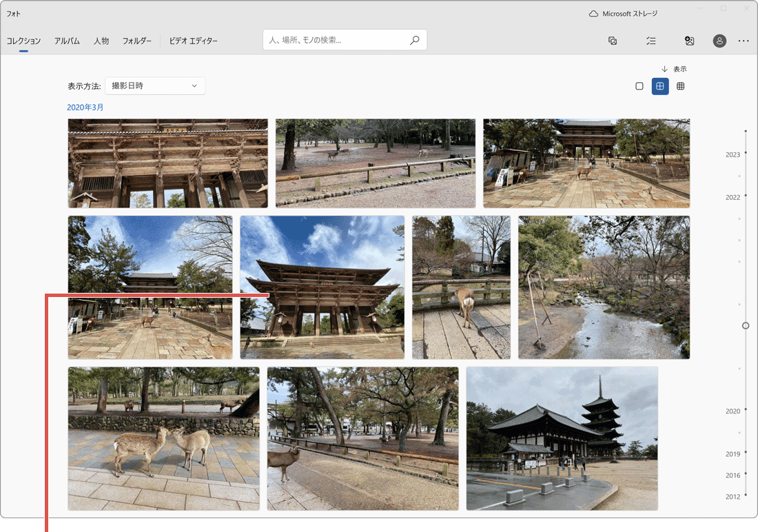Open the see more ellipsis menu

[744, 41]
